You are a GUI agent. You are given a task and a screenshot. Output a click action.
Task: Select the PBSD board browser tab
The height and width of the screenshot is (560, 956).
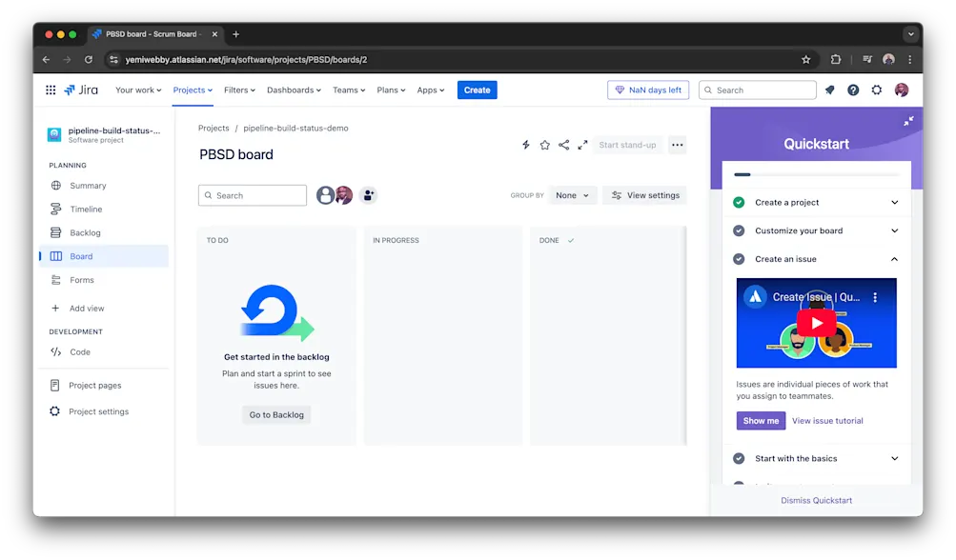[153, 32]
